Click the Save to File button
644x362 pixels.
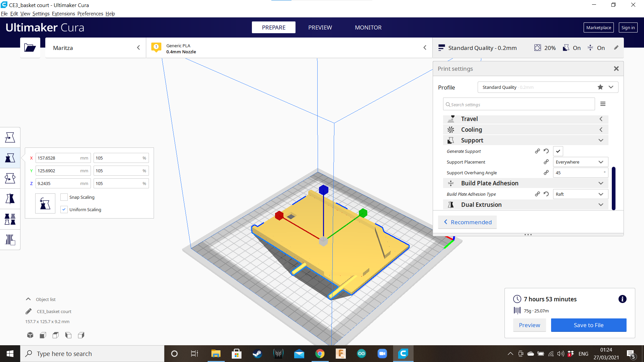click(588, 325)
